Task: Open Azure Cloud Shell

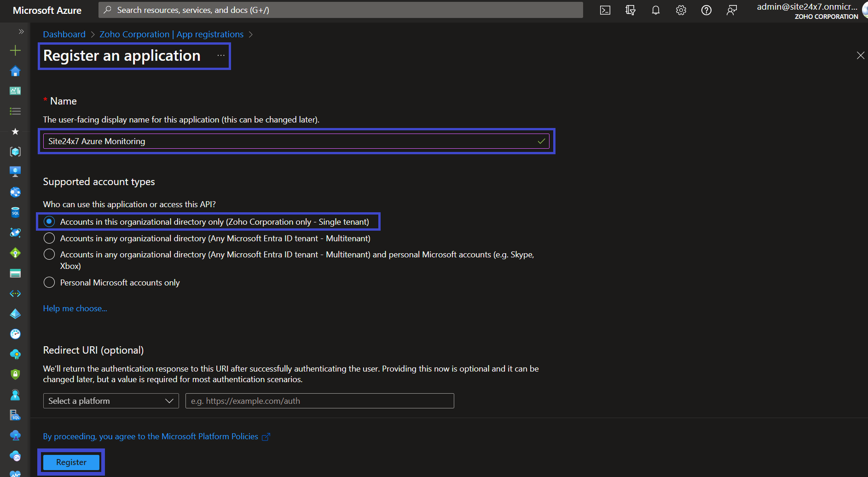Action: click(x=605, y=10)
